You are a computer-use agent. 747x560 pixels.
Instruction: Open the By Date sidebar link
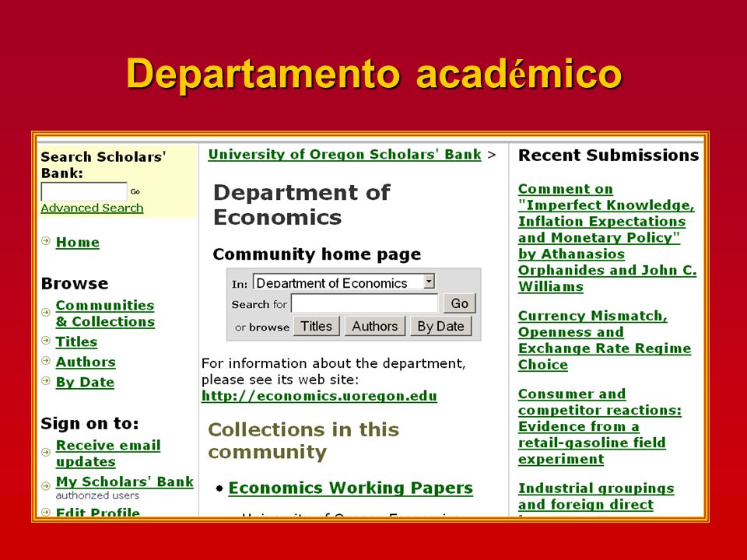click(x=86, y=382)
